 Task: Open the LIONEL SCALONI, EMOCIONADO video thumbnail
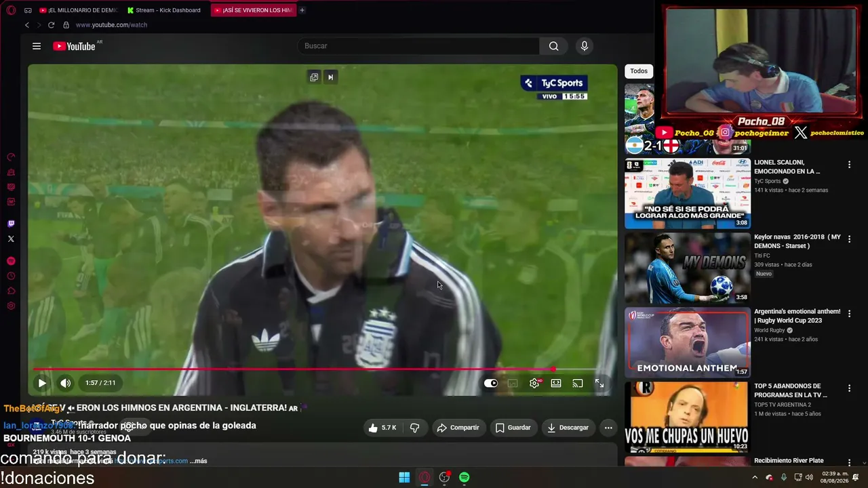click(x=688, y=194)
